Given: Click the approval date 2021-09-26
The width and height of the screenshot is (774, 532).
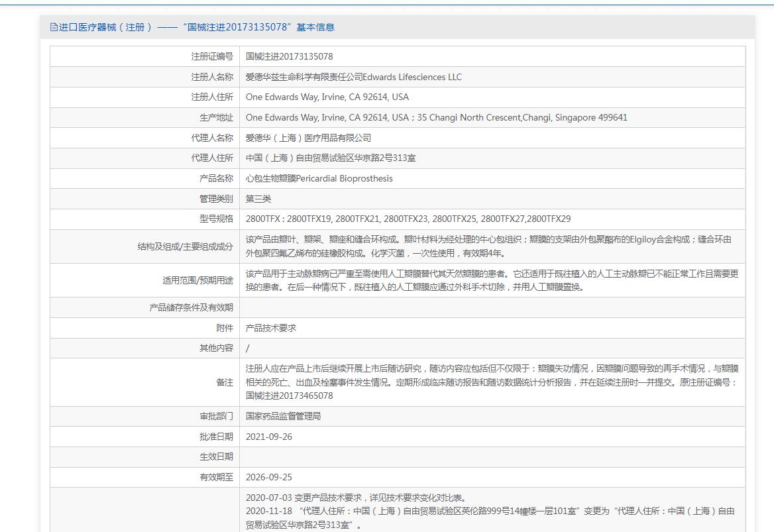Looking at the screenshot, I should pos(268,437).
